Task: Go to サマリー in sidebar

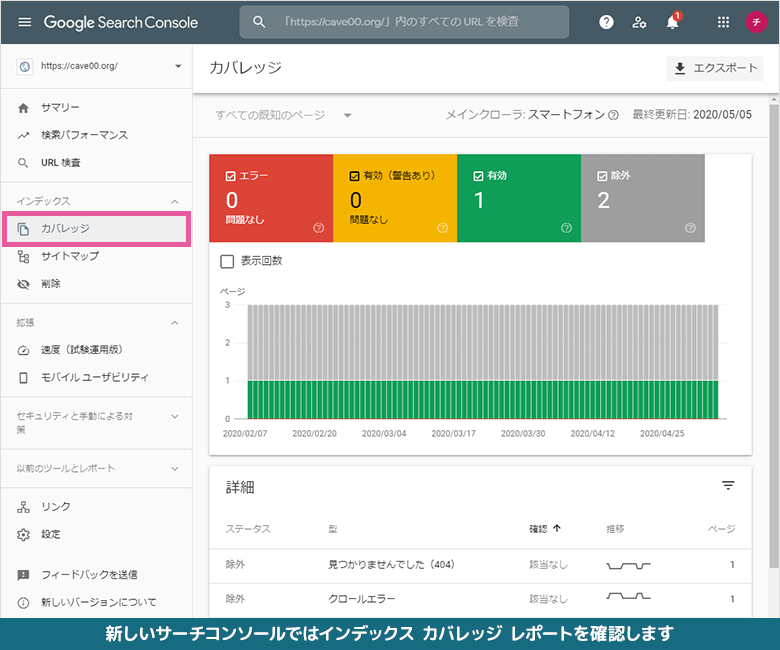Action: (x=97, y=108)
